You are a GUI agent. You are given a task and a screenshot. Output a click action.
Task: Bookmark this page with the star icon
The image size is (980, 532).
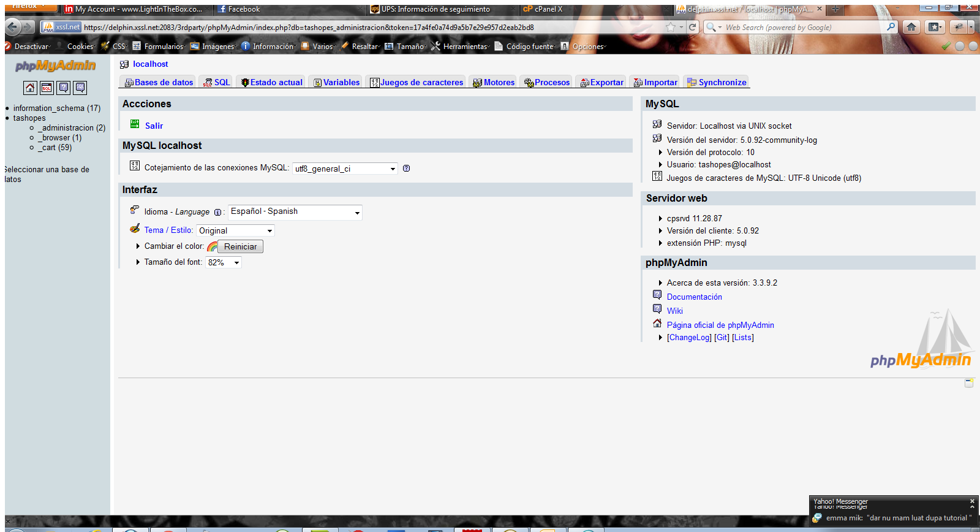click(x=671, y=27)
